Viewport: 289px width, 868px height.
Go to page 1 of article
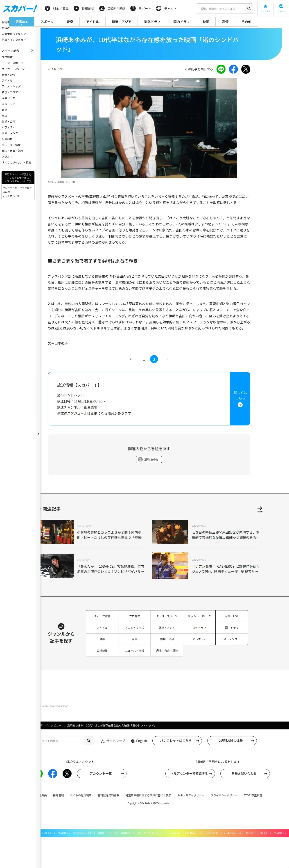[144, 359]
